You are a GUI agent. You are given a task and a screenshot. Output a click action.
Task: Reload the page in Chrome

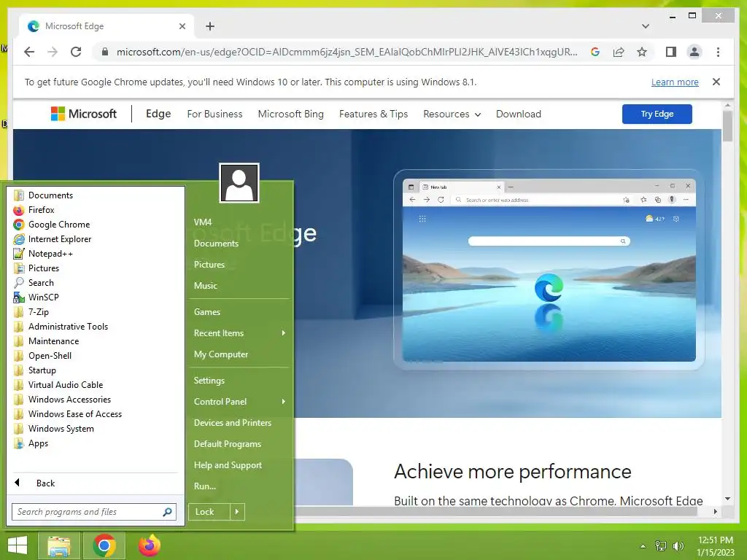coord(76,52)
